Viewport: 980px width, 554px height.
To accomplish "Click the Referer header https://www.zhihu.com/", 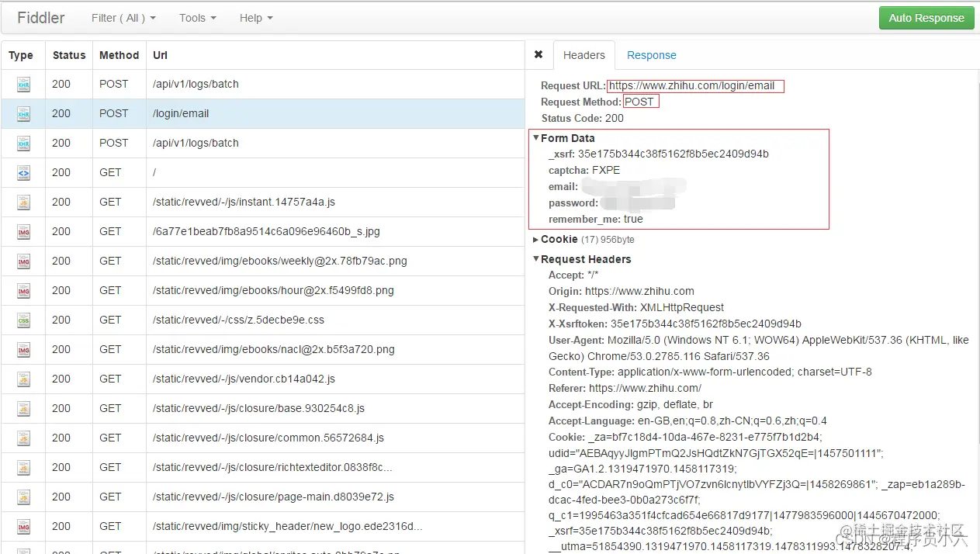I will coord(625,388).
